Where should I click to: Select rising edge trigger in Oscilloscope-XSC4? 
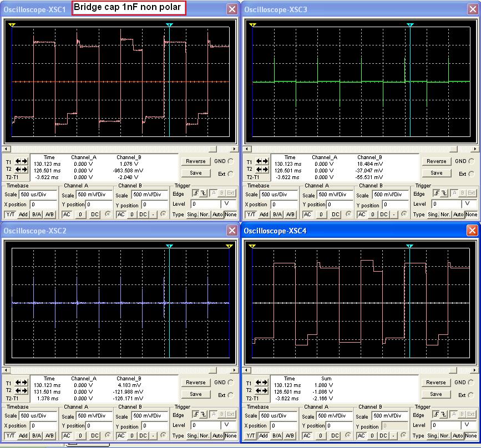436,414
